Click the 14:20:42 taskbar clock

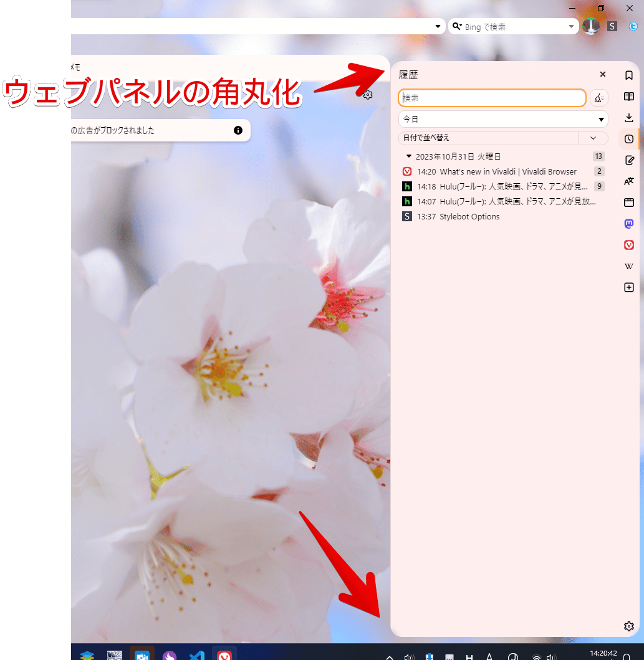[603, 654]
